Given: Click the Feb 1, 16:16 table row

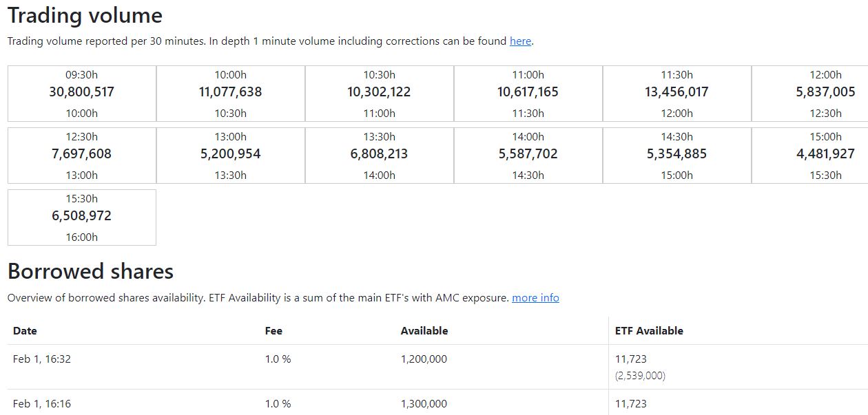Looking at the screenshot, I should (276, 404).
